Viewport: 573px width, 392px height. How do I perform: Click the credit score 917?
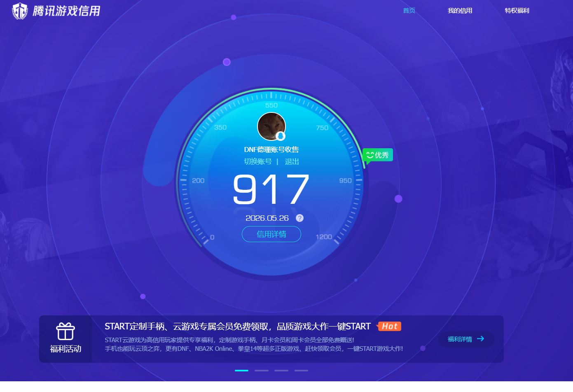(x=271, y=189)
